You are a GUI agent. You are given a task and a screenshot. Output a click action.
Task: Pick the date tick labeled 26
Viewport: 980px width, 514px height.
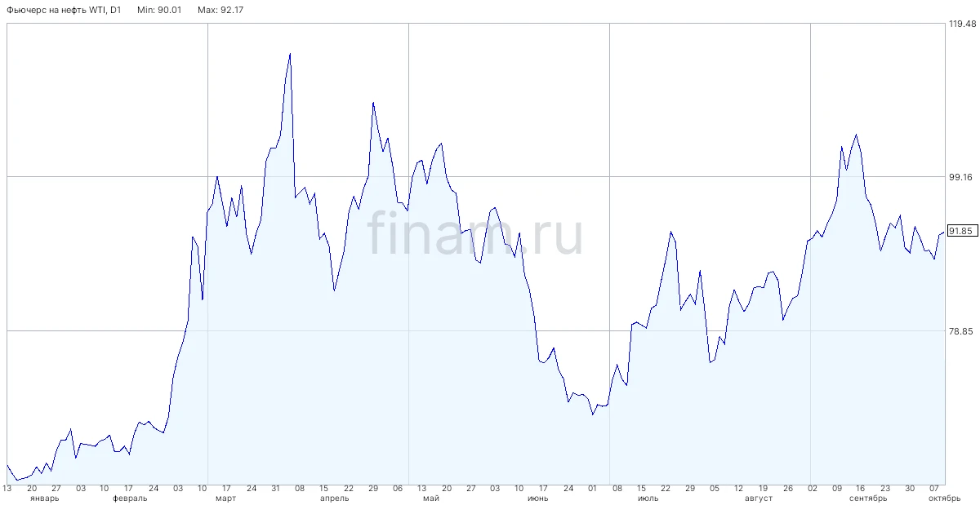pyautogui.click(x=787, y=488)
